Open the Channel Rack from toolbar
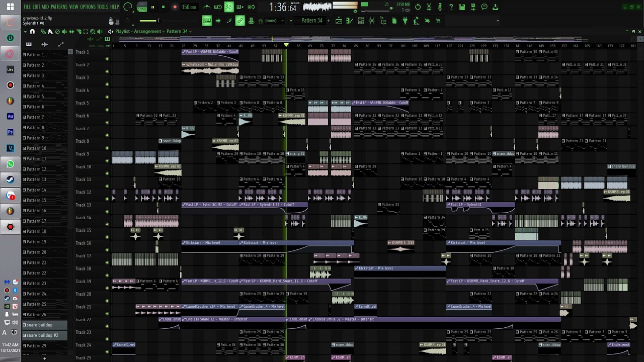The image size is (644, 362). coord(361,21)
